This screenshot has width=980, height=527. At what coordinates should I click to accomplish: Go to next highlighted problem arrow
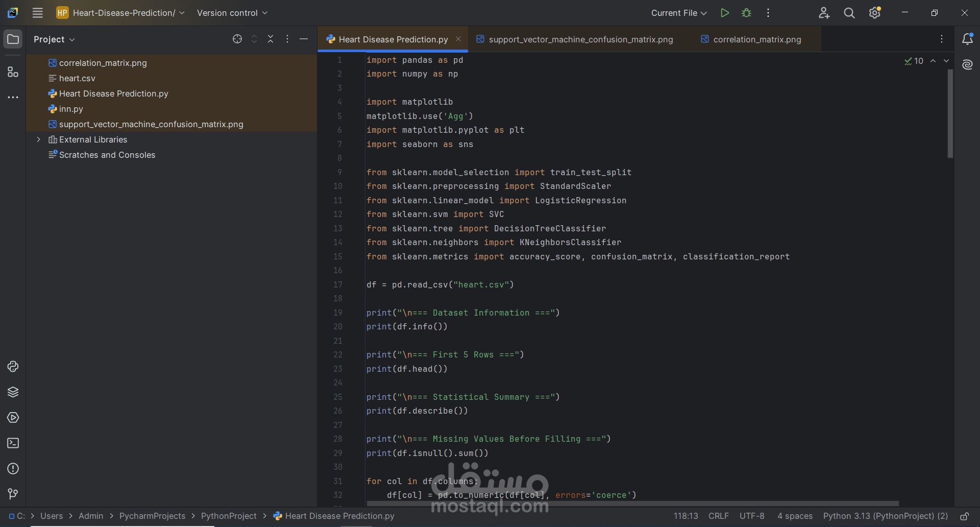click(x=946, y=61)
